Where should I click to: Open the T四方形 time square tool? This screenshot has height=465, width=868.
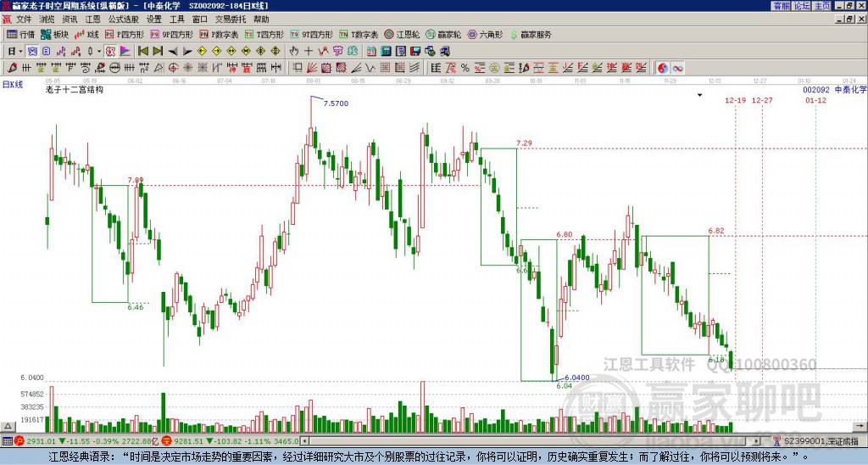[264, 34]
